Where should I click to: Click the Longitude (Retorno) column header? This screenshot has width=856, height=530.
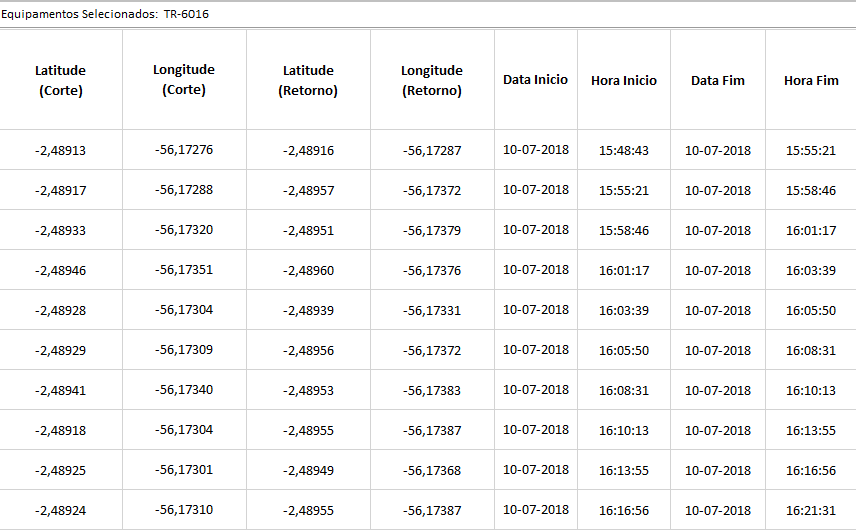coord(432,80)
